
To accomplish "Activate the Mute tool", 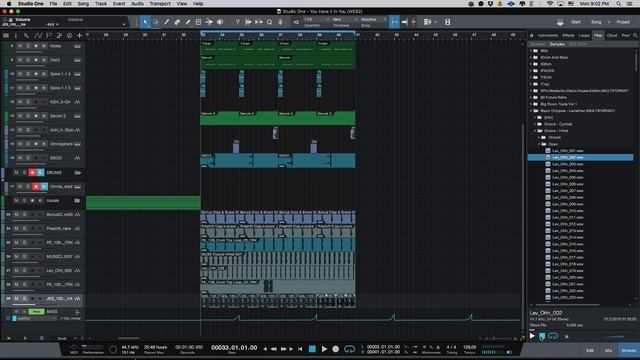I will click(x=198, y=22).
